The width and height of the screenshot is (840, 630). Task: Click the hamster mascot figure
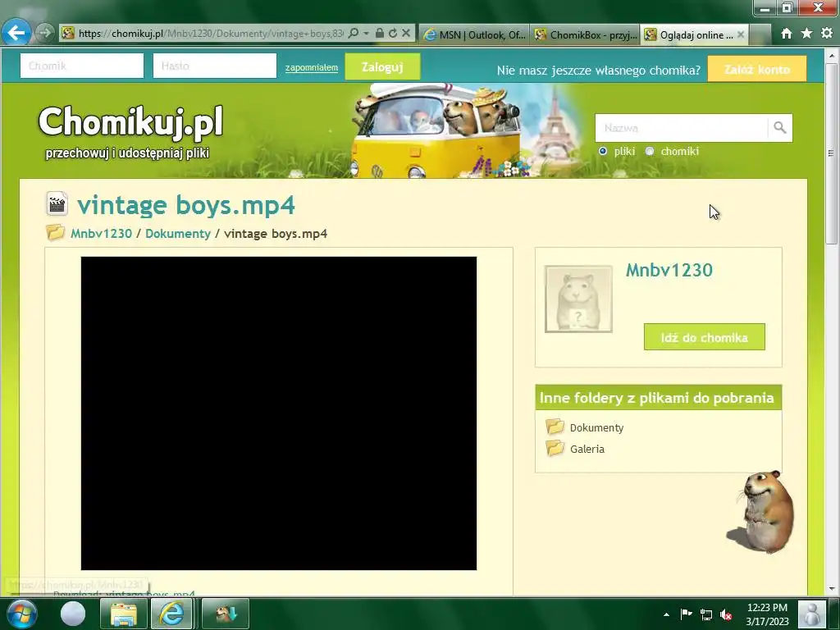pyautogui.click(x=762, y=512)
